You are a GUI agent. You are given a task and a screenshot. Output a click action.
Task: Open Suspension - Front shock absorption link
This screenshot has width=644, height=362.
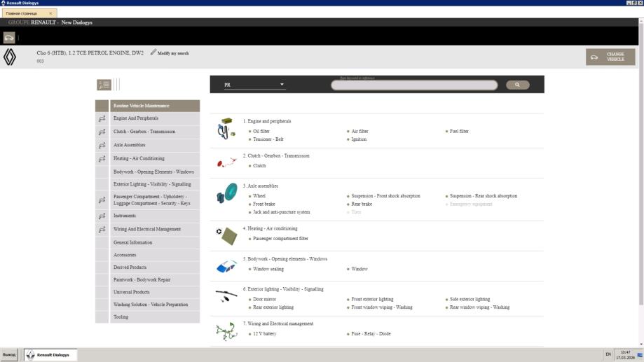tap(385, 196)
